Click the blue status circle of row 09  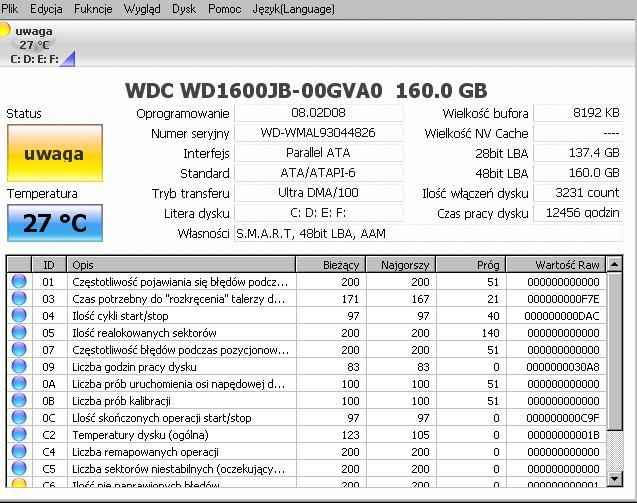tap(19, 366)
